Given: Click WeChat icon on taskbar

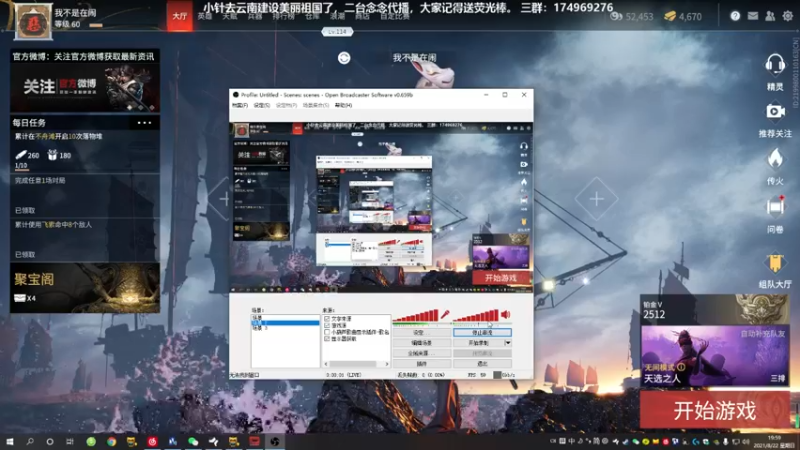Looking at the screenshot, I should [193, 441].
